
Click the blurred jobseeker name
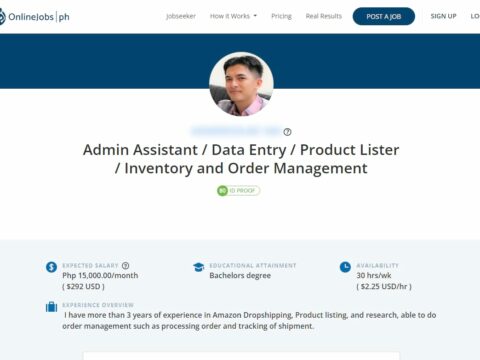[x=236, y=131]
